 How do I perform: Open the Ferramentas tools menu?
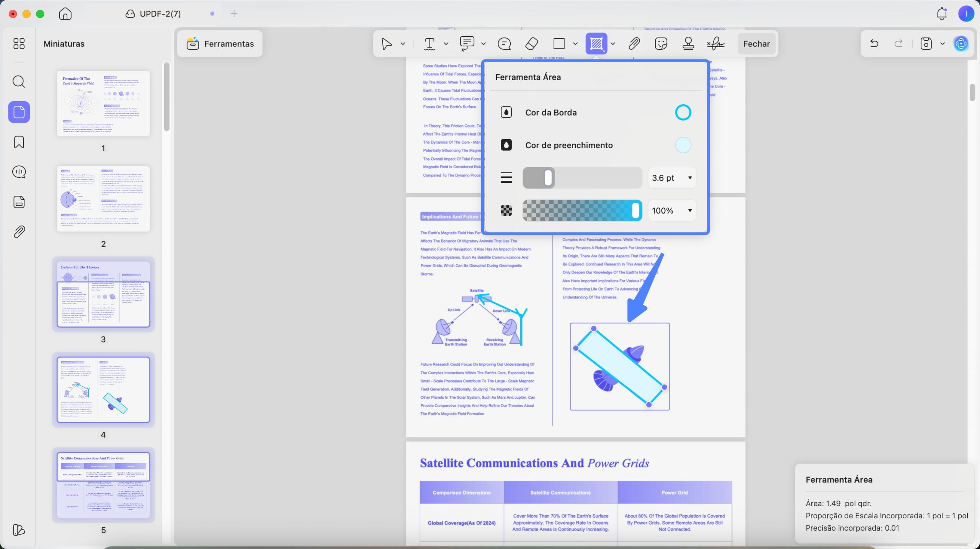point(220,44)
